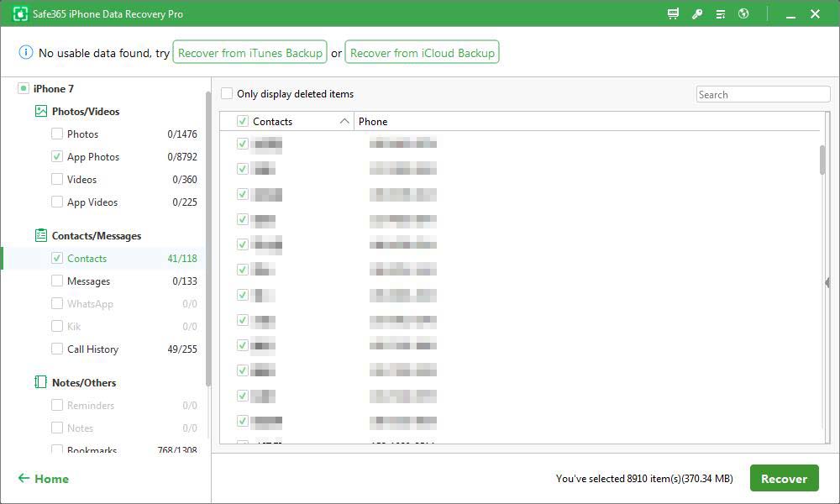Select the Contacts category in sidebar

tap(87, 258)
